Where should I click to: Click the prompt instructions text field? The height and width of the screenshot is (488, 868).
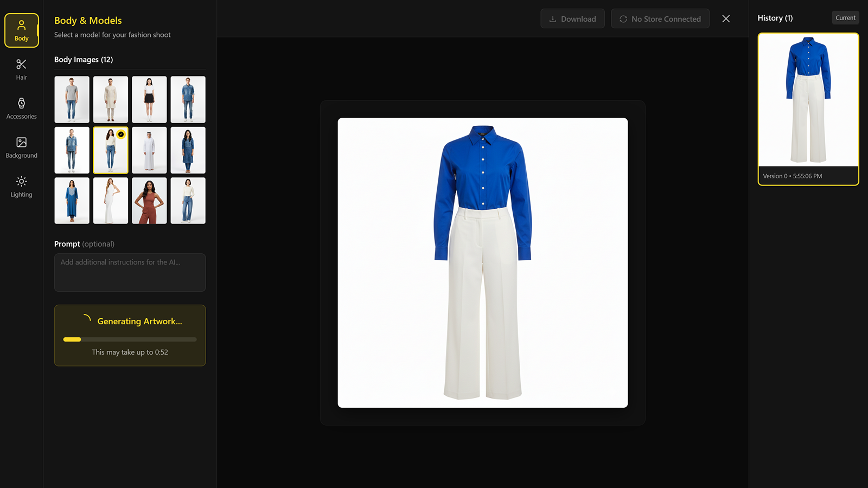coord(130,272)
